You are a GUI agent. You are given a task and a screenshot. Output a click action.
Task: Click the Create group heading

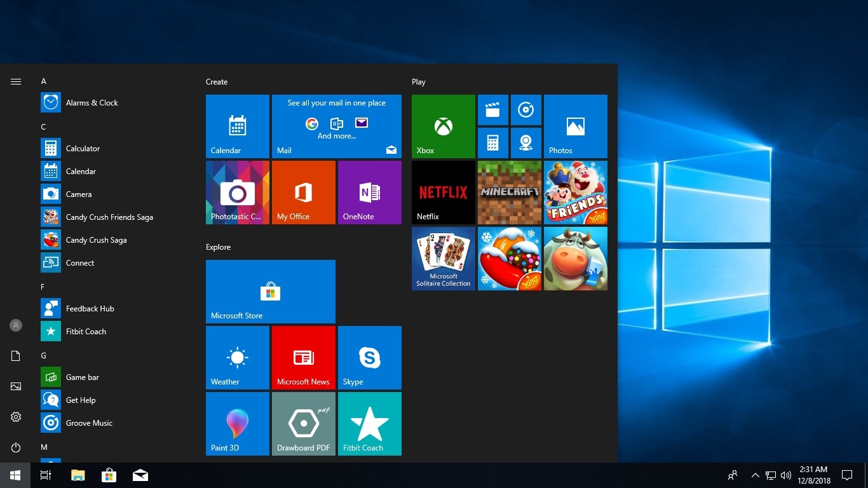[217, 82]
